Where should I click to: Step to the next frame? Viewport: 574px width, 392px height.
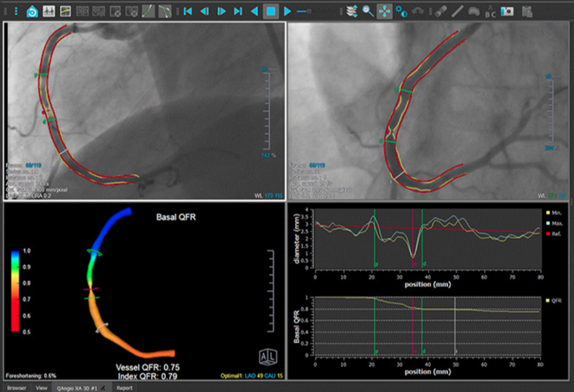pyautogui.click(x=222, y=11)
